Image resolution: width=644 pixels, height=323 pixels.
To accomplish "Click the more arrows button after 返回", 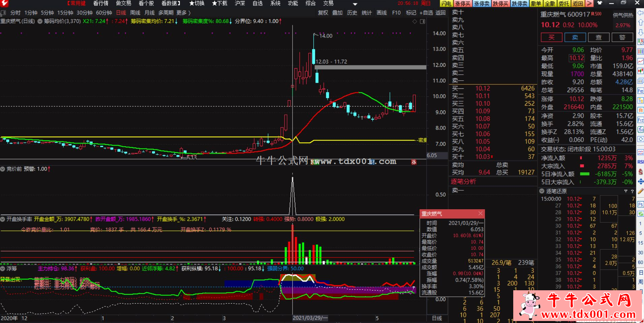I will coord(589,3).
